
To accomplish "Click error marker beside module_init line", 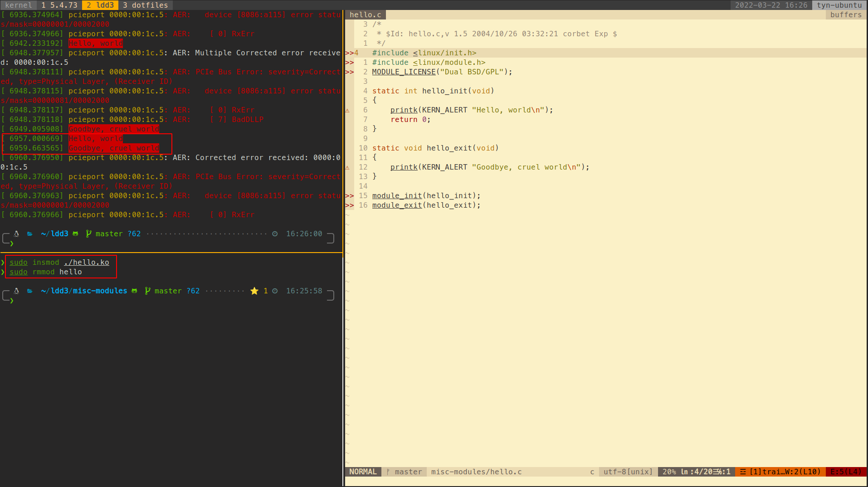I will pos(349,196).
